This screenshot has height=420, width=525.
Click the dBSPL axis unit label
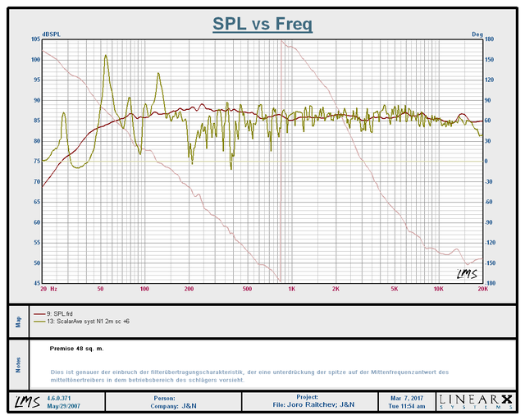[51, 34]
